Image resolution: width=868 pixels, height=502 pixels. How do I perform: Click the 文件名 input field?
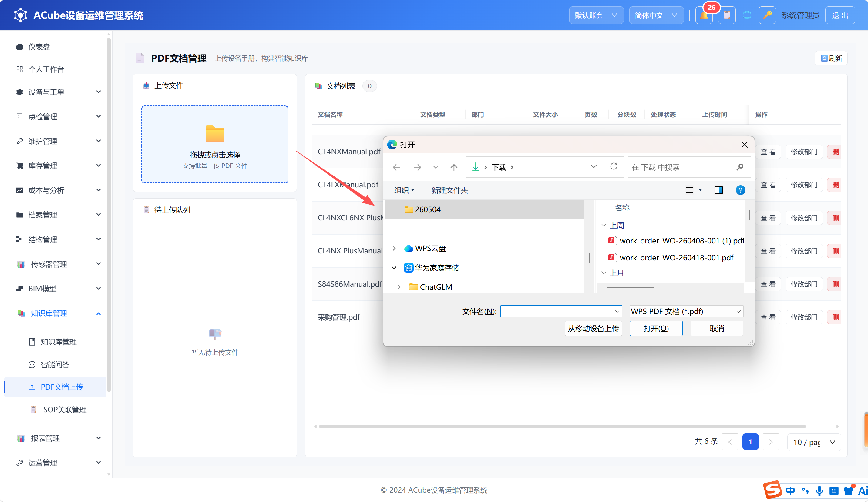(x=561, y=311)
